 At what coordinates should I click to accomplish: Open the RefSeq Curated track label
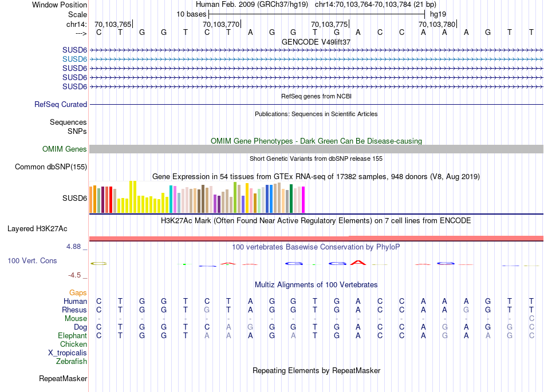coord(61,105)
